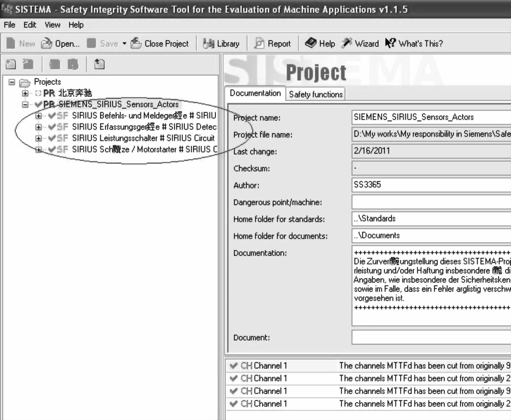Open the View menu
This screenshot has width=511, height=420.
tap(53, 25)
